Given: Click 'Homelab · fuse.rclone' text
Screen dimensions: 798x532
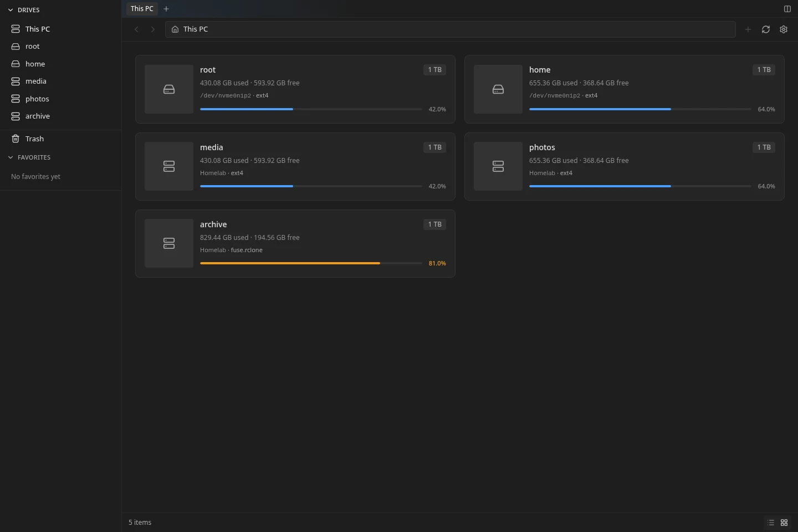Looking at the screenshot, I should point(231,250).
